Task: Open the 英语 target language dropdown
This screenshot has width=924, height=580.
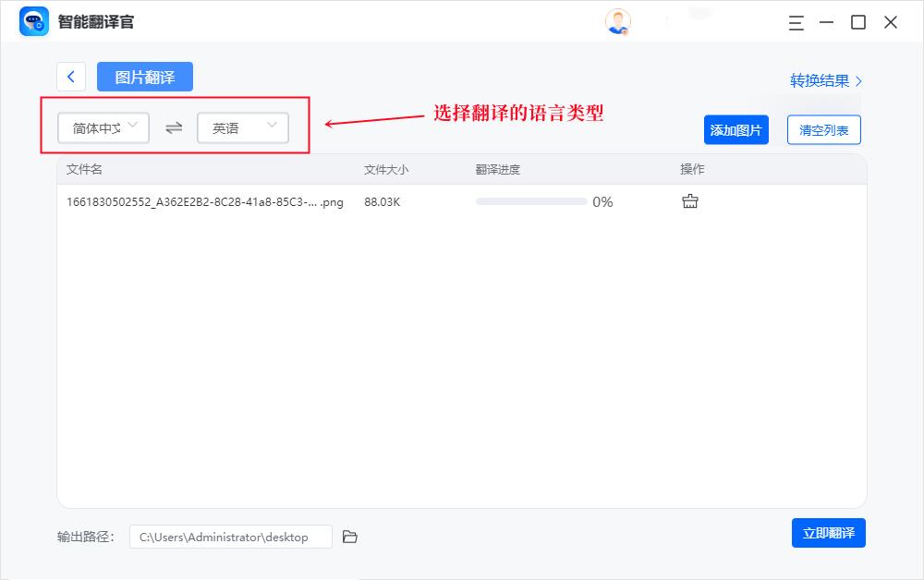Action: point(242,127)
